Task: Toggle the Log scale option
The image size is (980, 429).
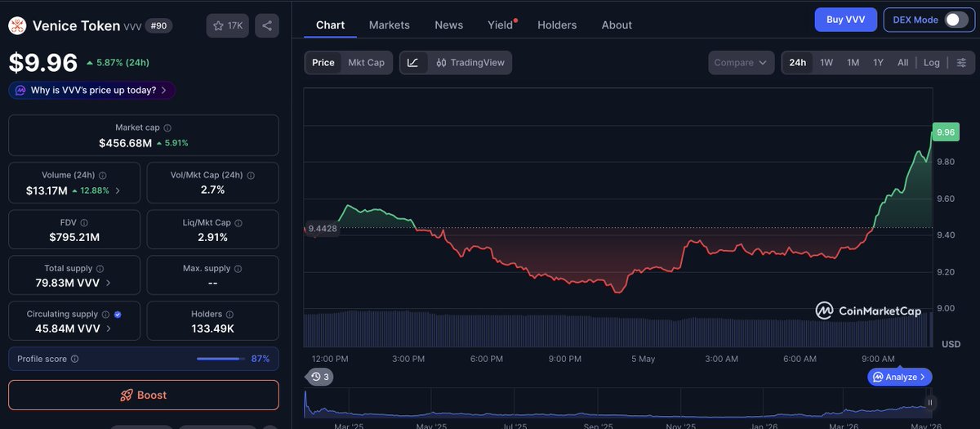Action: click(x=932, y=63)
